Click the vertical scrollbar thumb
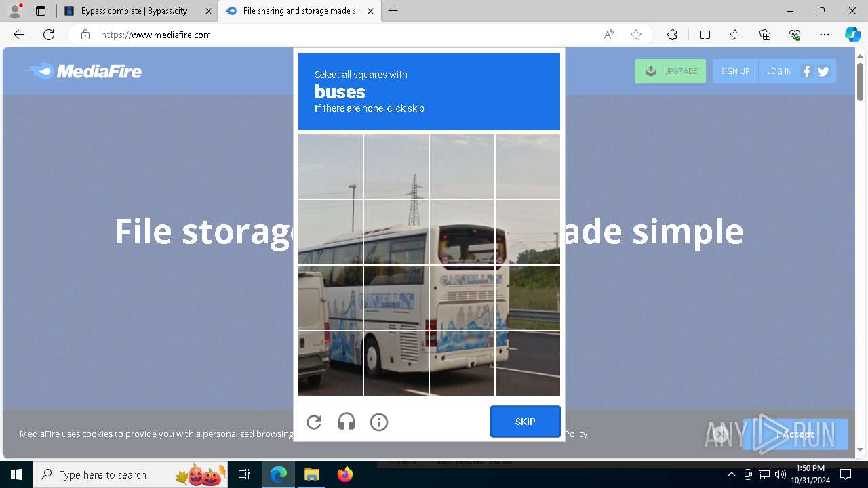This screenshot has width=868, height=488. [x=861, y=81]
